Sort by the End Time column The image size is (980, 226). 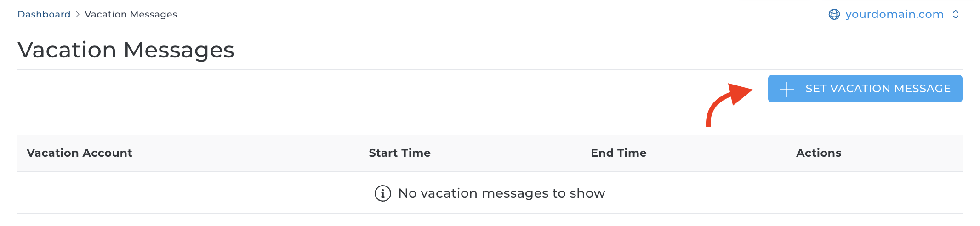(x=618, y=153)
